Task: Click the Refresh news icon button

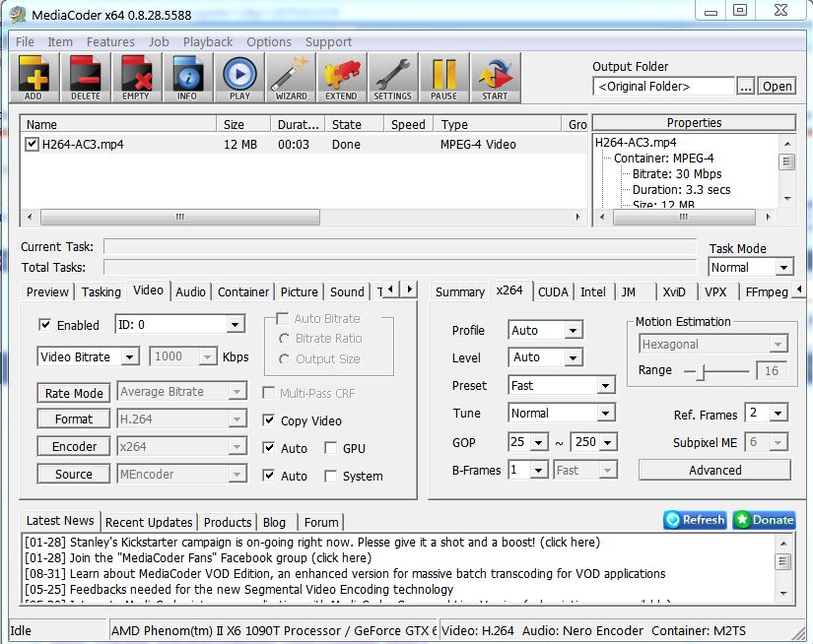Action: (695, 520)
